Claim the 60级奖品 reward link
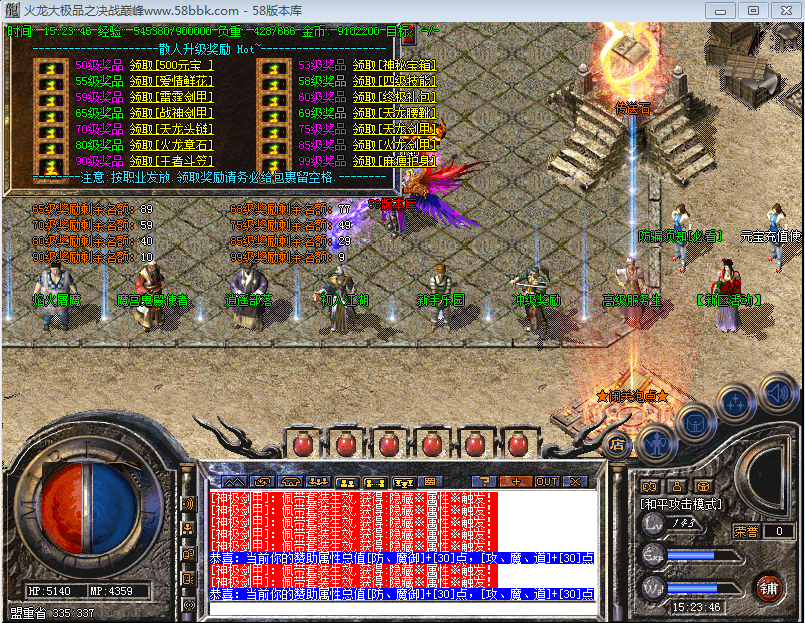 coord(394,97)
